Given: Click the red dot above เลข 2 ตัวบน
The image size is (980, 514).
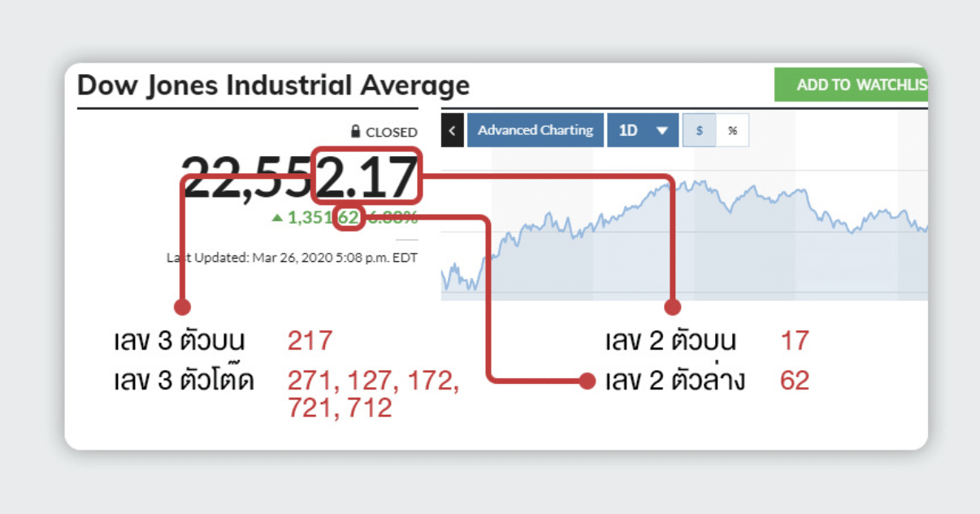Looking at the screenshot, I should (672, 307).
